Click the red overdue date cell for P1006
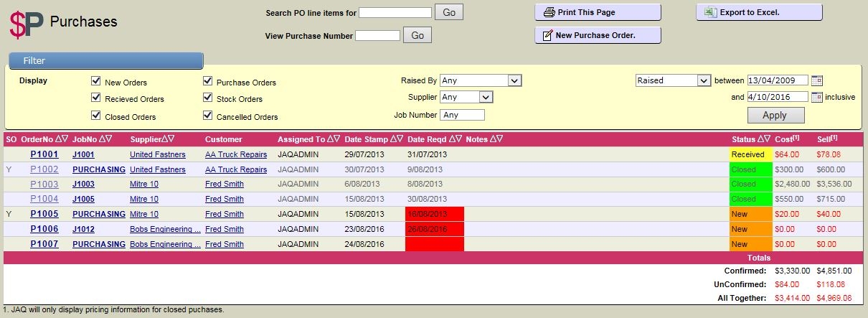Viewport: 868px width, 318px height. (x=434, y=229)
